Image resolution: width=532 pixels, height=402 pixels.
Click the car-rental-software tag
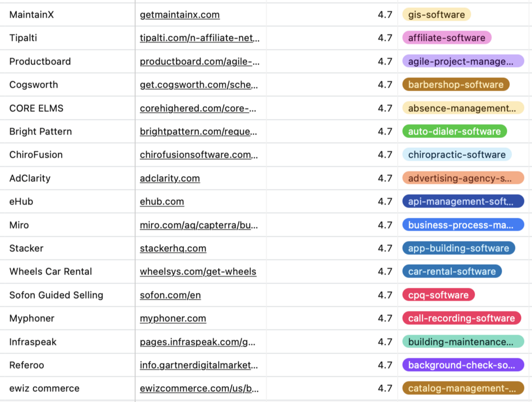pos(452,271)
